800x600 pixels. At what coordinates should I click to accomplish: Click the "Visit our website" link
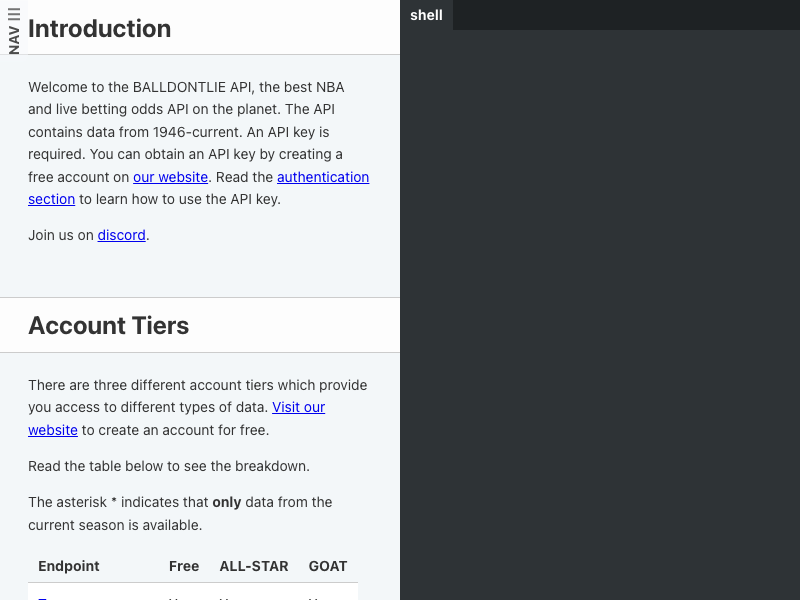177,418
